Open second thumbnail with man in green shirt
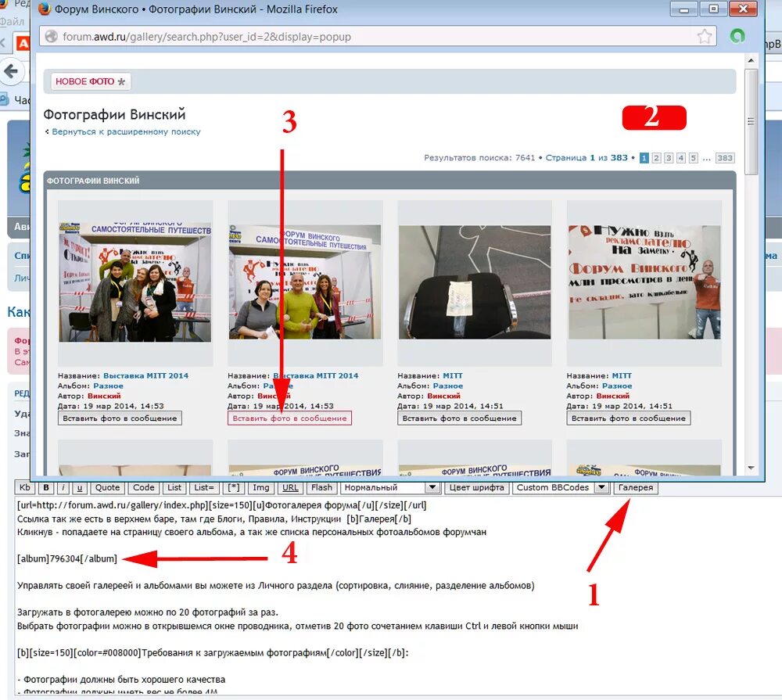 coord(305,282)
